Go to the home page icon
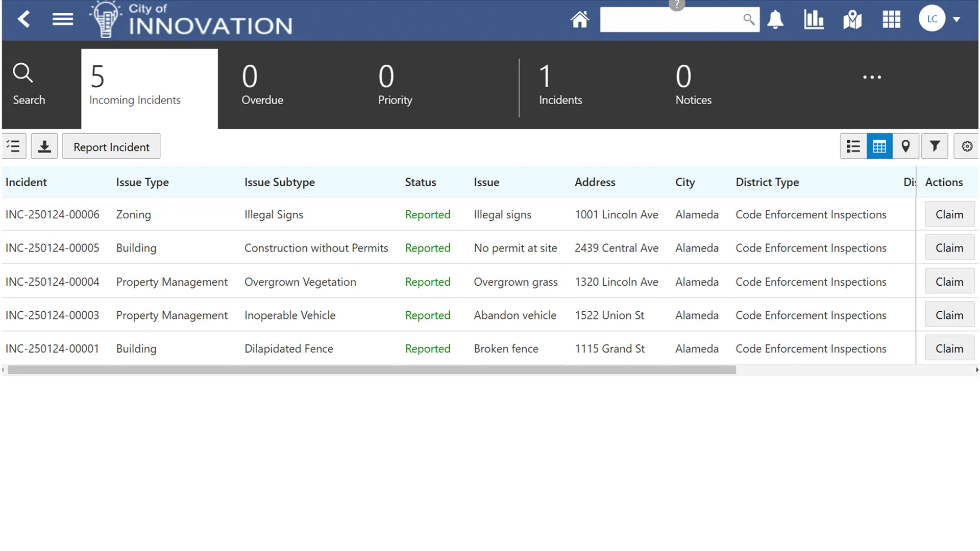The image size is (980, 551). [x=579, y=19]
